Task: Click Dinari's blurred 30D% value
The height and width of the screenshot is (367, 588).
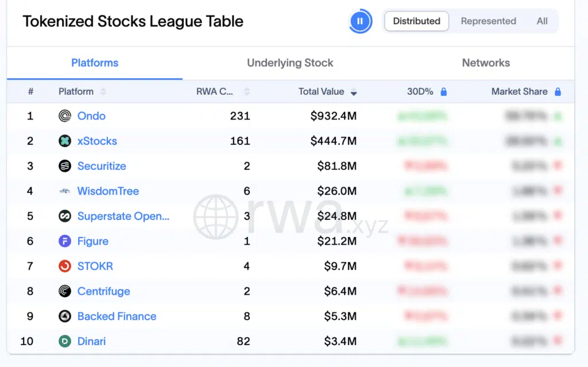Action: point(422,341)
